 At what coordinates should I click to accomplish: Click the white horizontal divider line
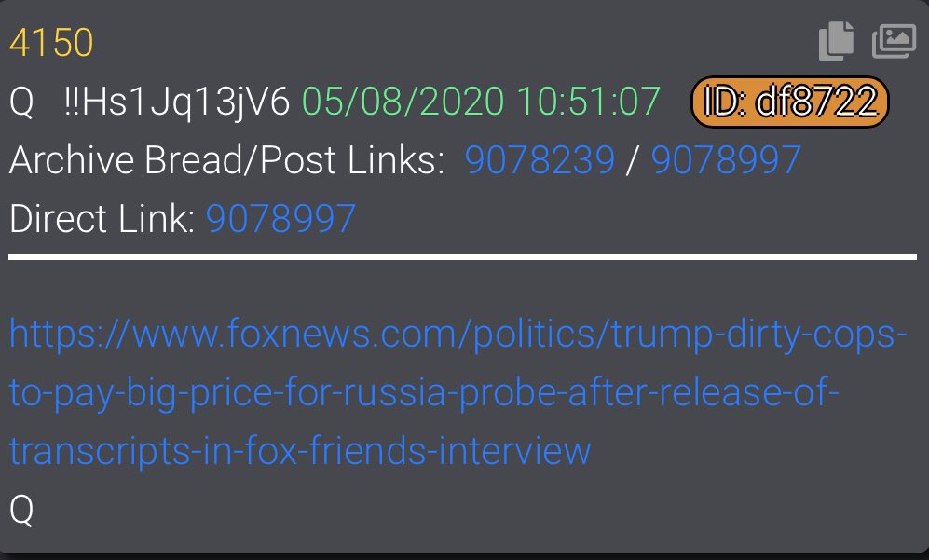[462, 257]
